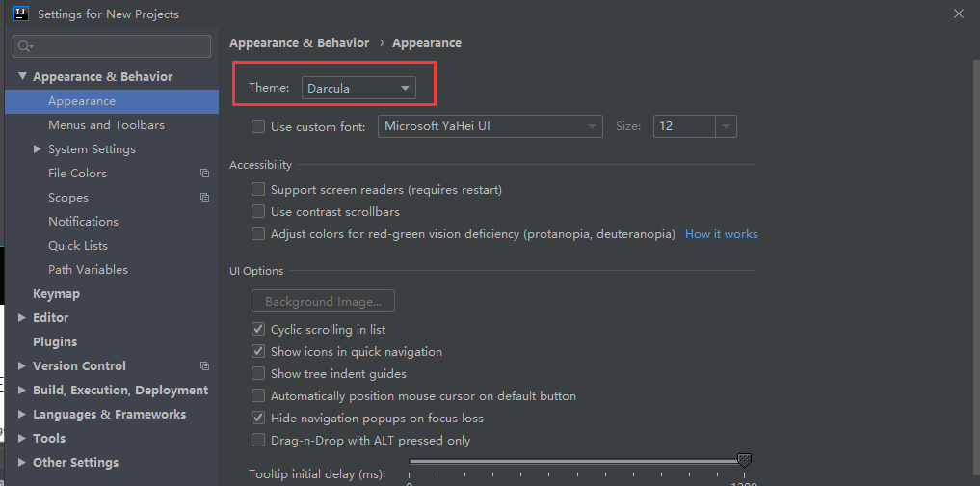This screenshot has height=486, width=980.
Task: Toggle Automatically position mouse cursor on default button
Action: (x=258, y=396)
